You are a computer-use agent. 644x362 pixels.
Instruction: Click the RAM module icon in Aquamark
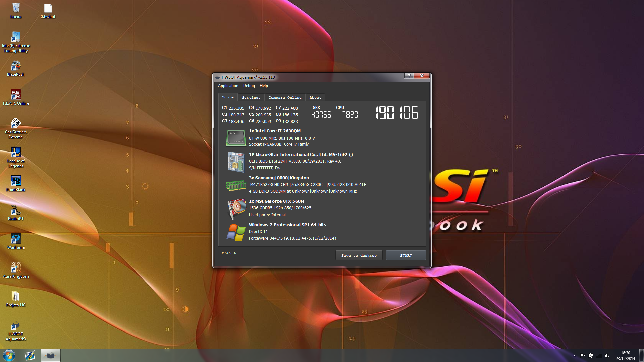click(x=236, y=185)
